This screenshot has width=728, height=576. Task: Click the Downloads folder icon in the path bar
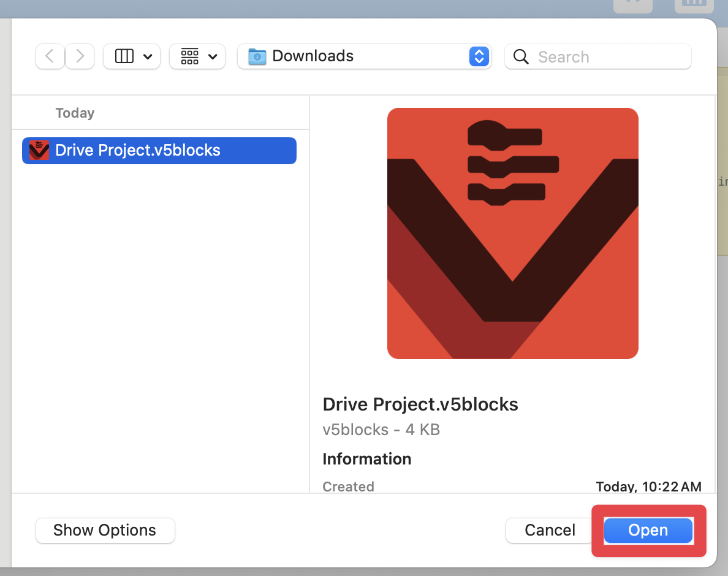click(257, 56)
